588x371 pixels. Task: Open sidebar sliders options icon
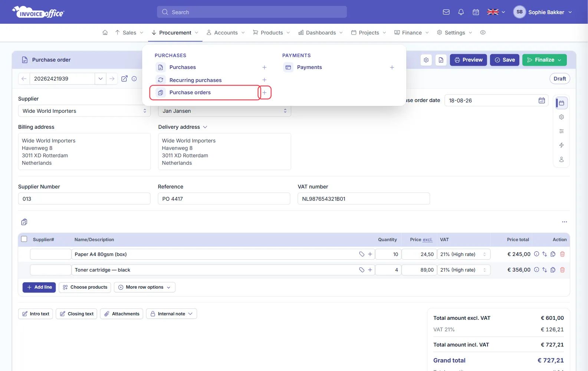tap(561, 131)
